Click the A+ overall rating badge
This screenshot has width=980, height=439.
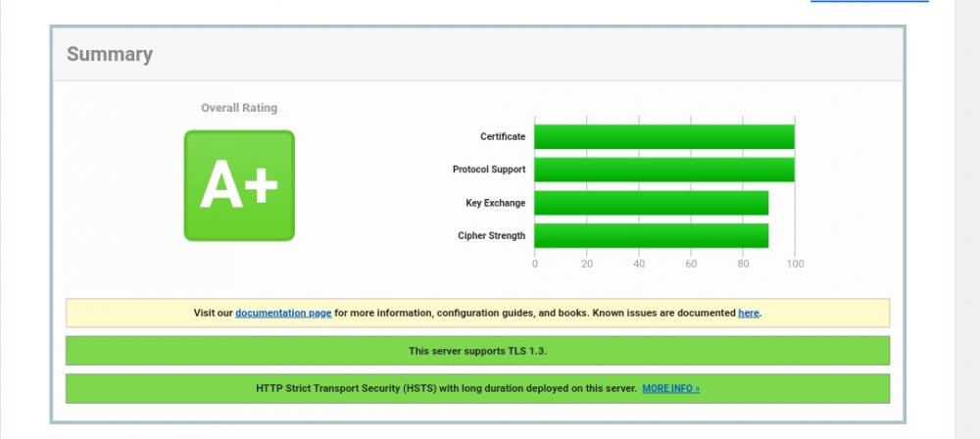click(239, 185)
